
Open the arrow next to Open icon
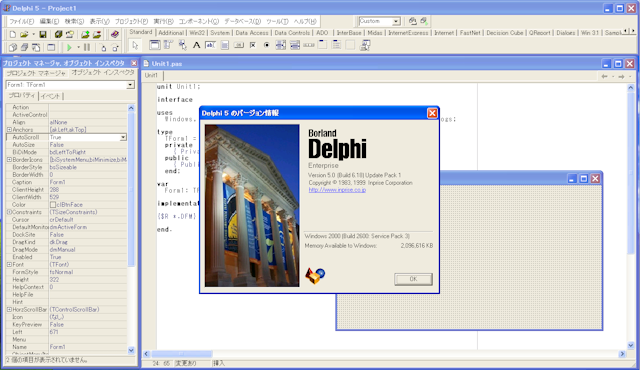point(33,35)
